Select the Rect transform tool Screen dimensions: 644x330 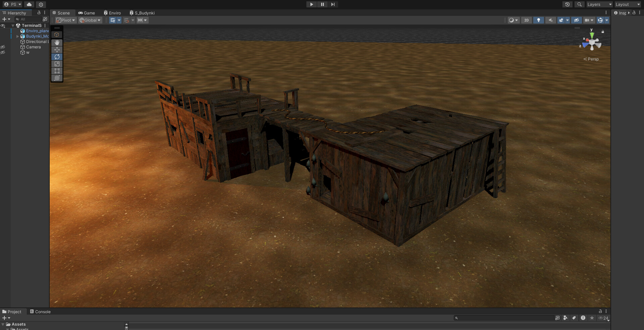point(57,71)
